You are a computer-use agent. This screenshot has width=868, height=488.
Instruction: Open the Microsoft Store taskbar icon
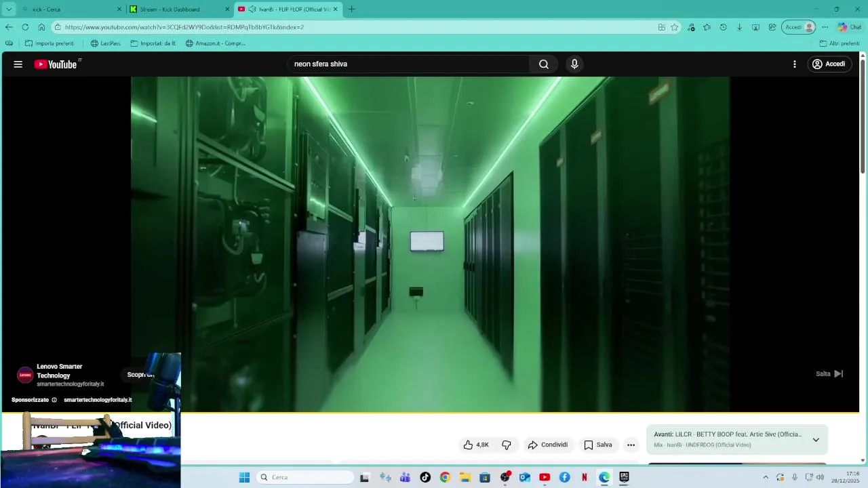[485, 477]
